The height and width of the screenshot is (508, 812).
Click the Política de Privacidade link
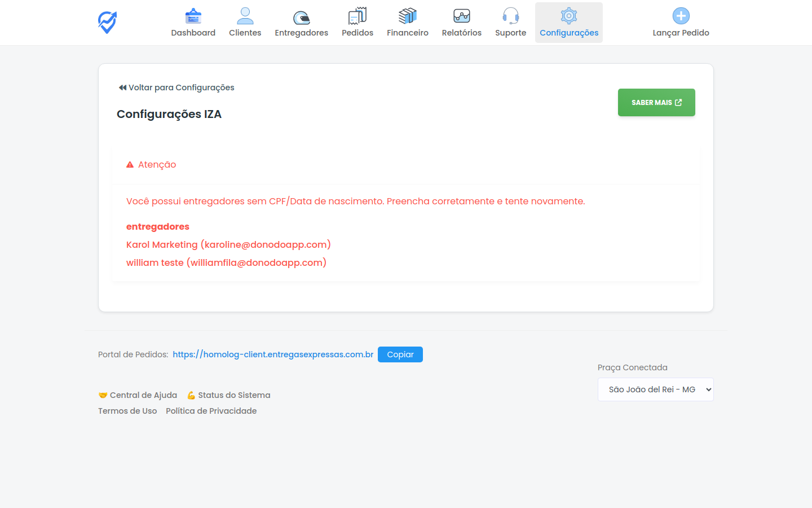click(211, 410)
